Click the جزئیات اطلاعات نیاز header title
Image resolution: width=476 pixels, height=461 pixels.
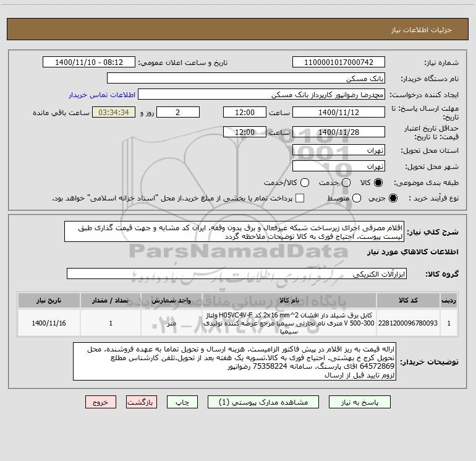(x=422, y=30)
